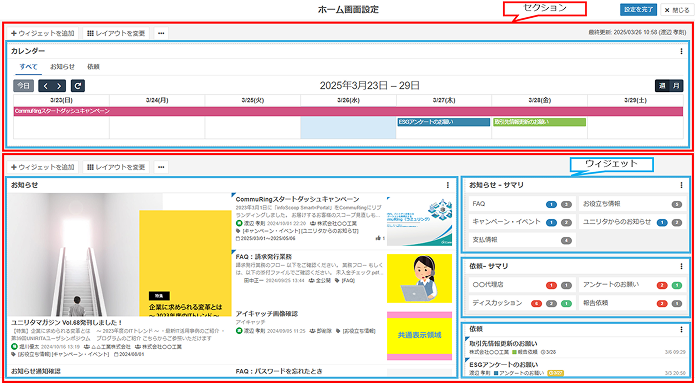Switch the calendar to 週 view
Screen dimensions: 695x383
tap(662, 86)
